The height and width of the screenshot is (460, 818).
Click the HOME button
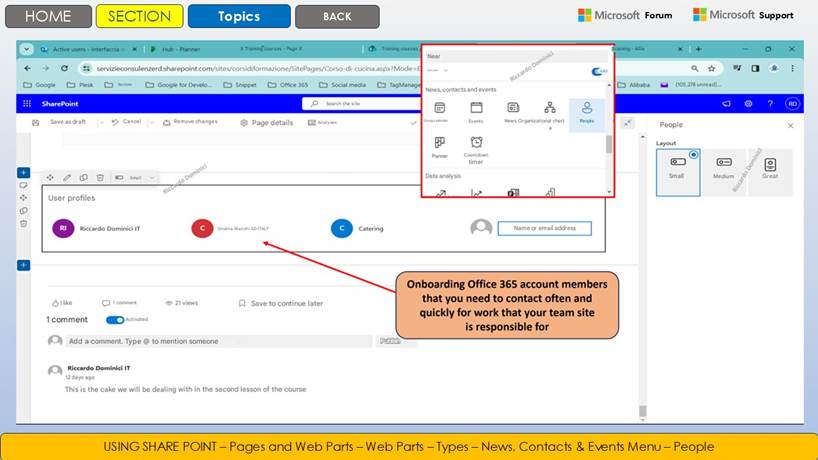pos(49,16)
